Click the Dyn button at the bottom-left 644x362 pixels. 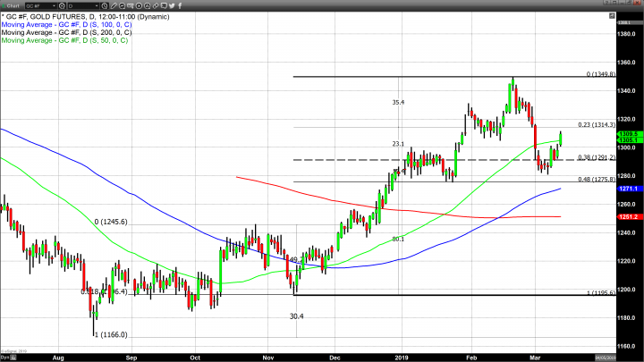(x=5, y=358)
